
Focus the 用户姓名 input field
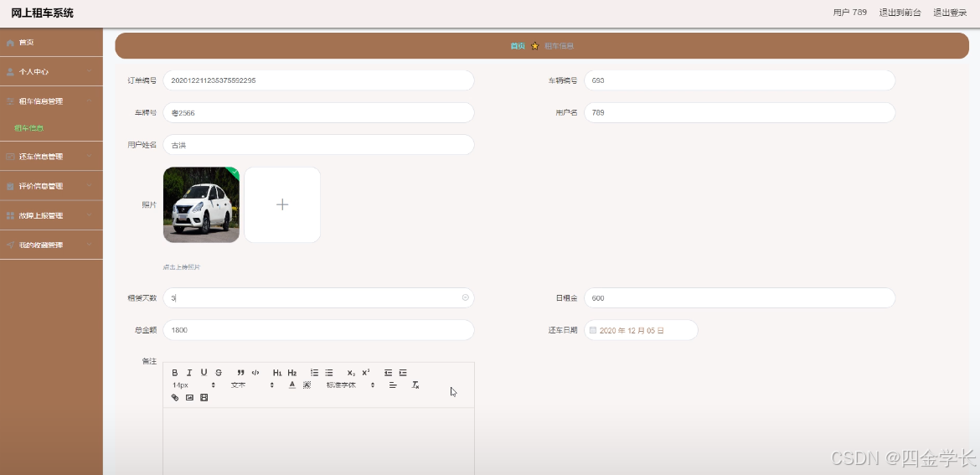pyautogui.click(x=319, y=144)
